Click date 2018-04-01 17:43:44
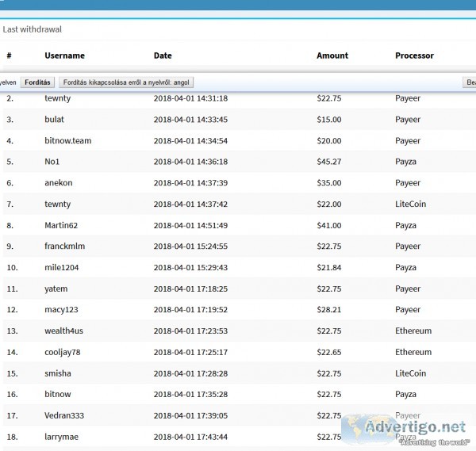The height and width of the screenshot is (451, 476). tap(190, 437)
